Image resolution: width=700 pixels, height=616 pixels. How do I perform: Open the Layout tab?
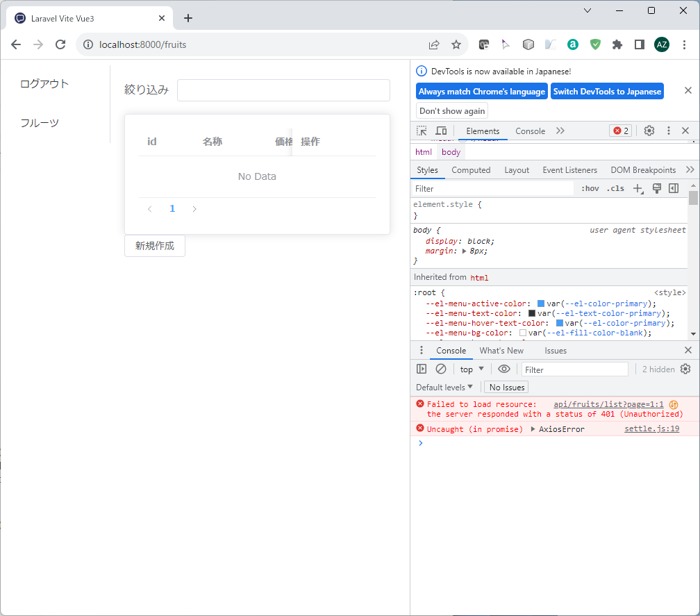click(x=517, y=169)
